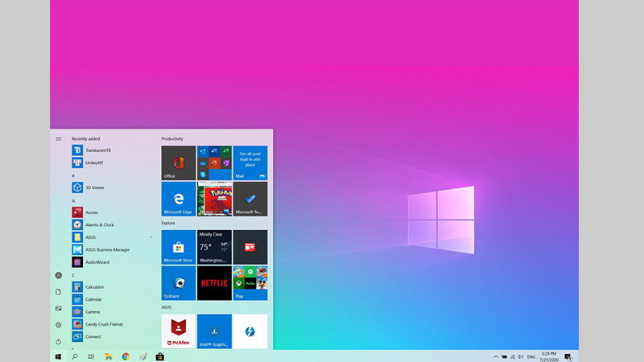Launch the Solitaire tile
Viewport: 644px width, 362px height.
[x=178, y=283]
